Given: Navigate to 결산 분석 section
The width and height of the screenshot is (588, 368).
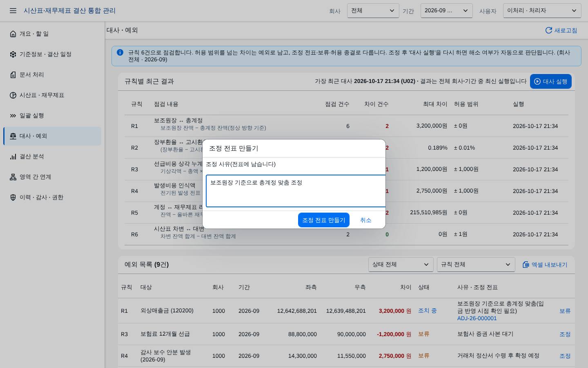Looking at the screenshot, I should (x=52, y=157).
